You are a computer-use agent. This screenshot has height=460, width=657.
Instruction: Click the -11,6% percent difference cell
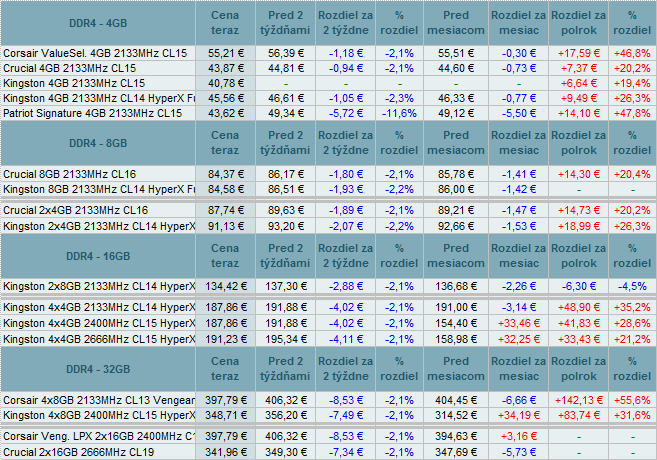click(x=399, y=114)
